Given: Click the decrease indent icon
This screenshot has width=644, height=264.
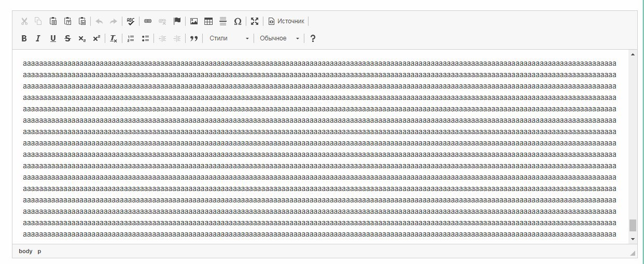Looking at the screenshot, I should tap(162, 38).
